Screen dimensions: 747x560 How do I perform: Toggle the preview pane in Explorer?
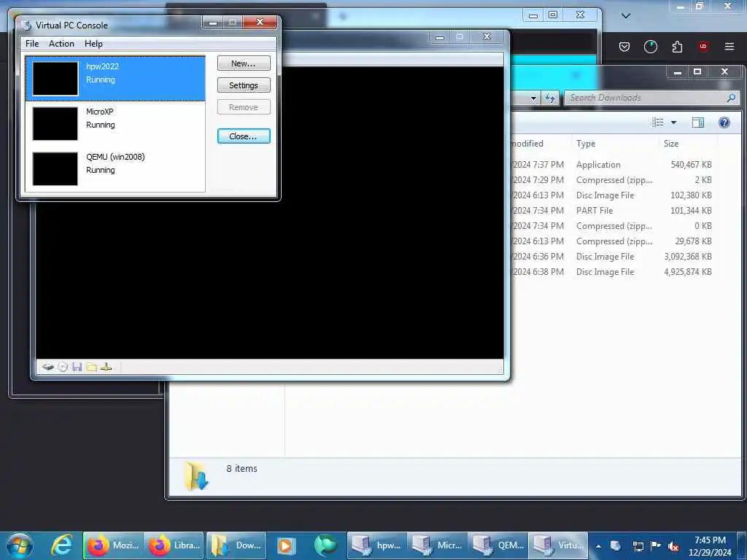[x=698, y=122]
